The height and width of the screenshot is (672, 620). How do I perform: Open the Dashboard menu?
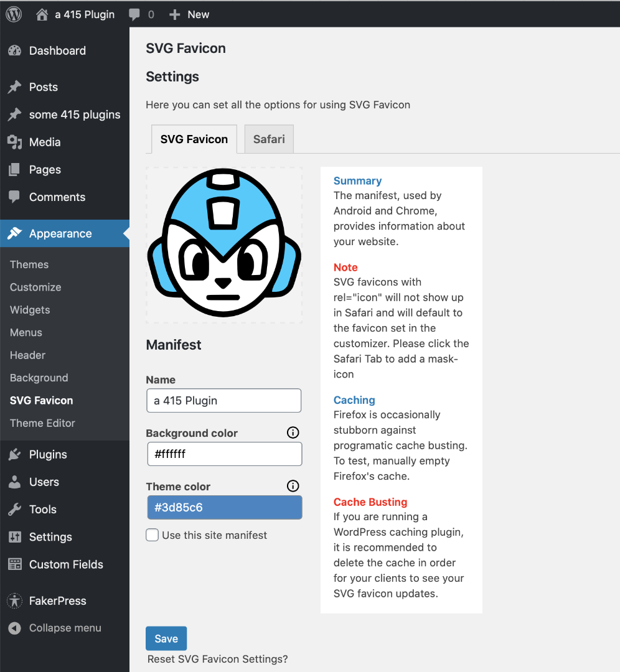point(64,50)
